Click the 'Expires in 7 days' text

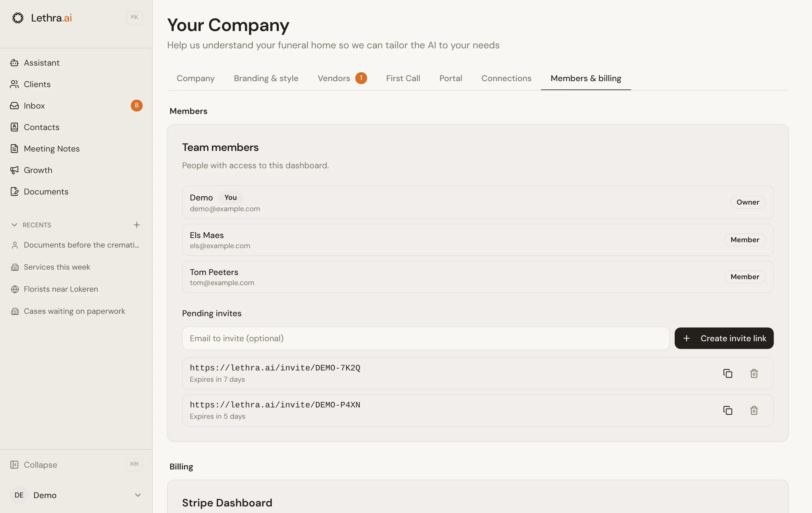coord(217,380)
